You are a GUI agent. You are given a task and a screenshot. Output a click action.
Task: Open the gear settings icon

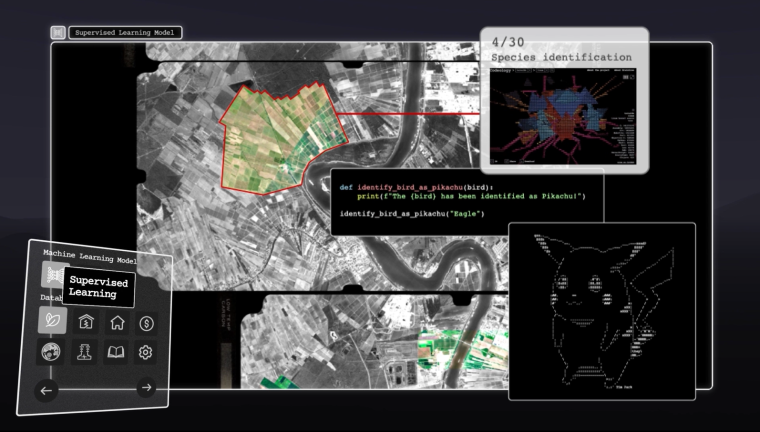pos(145,352)
